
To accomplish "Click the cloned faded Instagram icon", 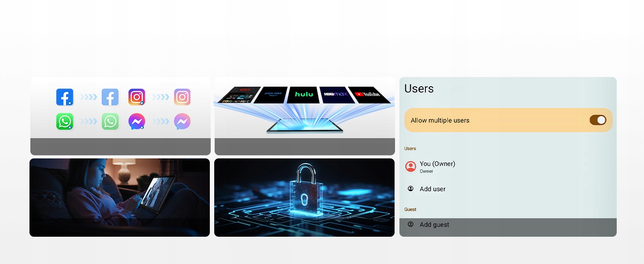I will (x=182, y=97).
